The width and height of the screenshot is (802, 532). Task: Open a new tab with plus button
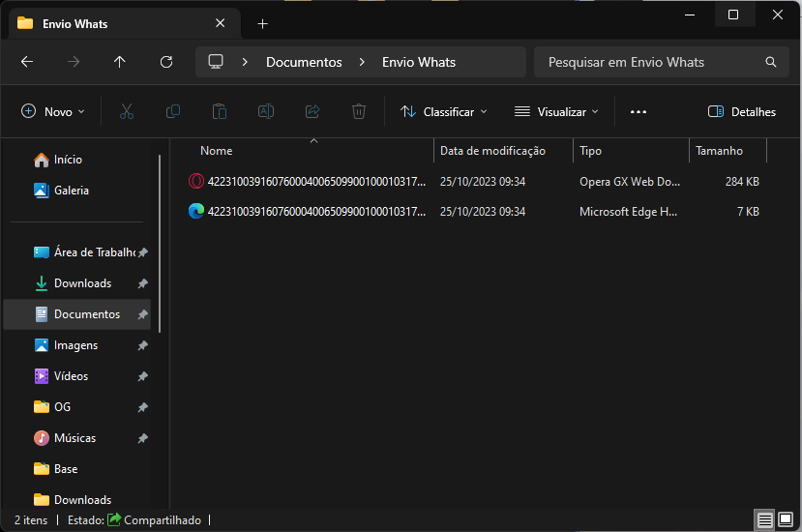262,23
